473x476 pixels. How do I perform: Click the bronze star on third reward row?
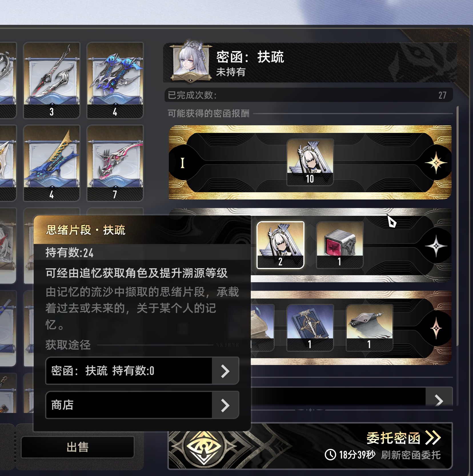point(436,329)
